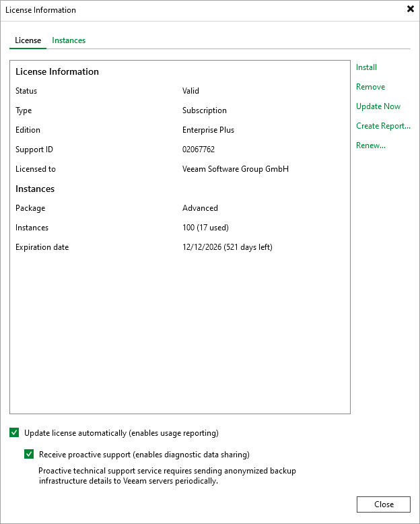
Task: Click the License Information section heading
Action: [x=57, y=71]
